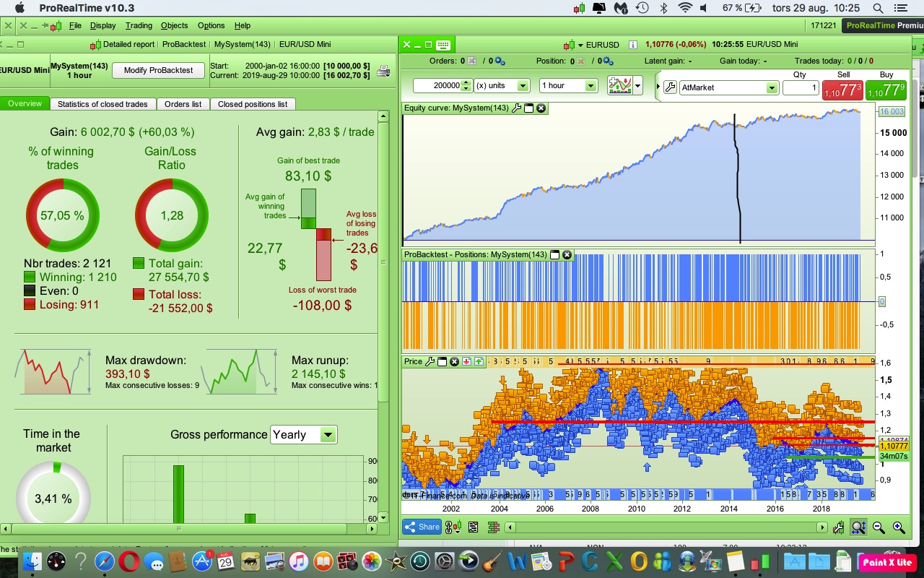Open the Options menu

pos(212,25)
